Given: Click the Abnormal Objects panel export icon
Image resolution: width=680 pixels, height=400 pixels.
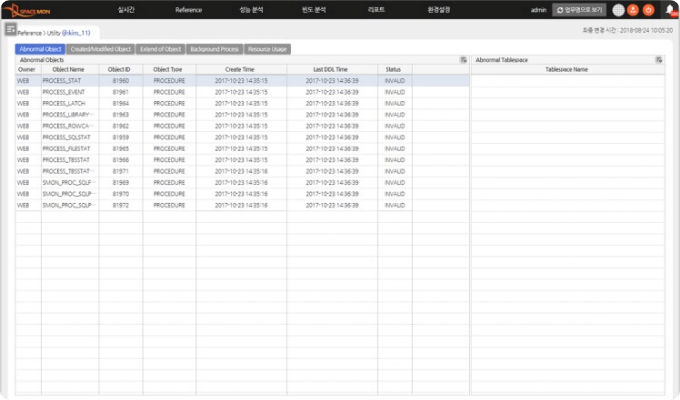Looking at the screenshot, I should click(463, 60).
